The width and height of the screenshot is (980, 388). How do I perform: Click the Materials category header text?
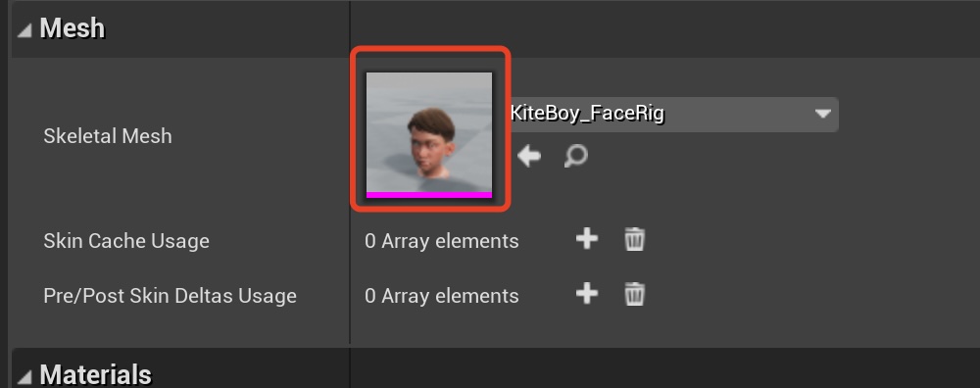(95, 375)
